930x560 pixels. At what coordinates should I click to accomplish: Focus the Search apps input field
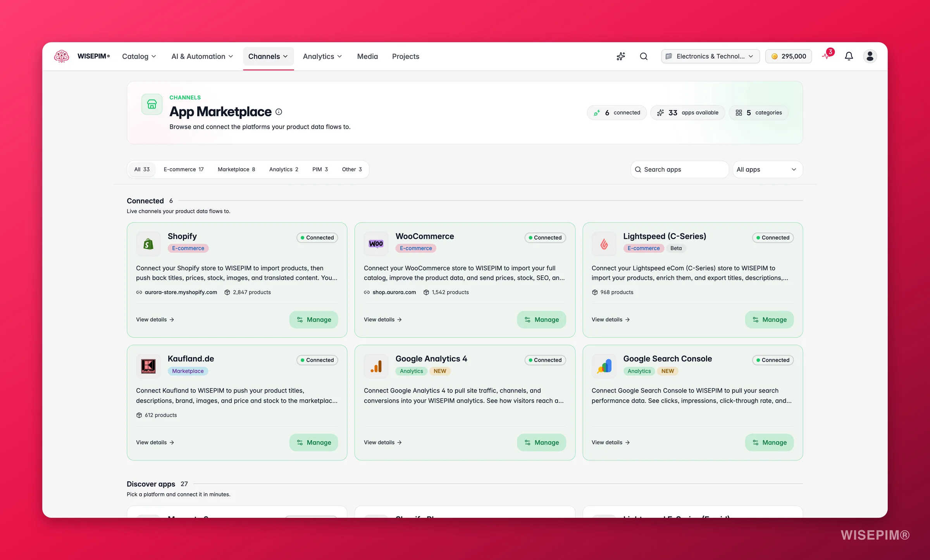pos(680,169)
